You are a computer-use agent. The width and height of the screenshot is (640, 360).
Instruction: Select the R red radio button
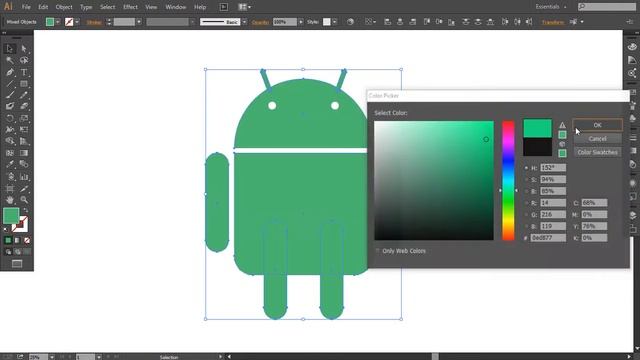click(526, 203)
